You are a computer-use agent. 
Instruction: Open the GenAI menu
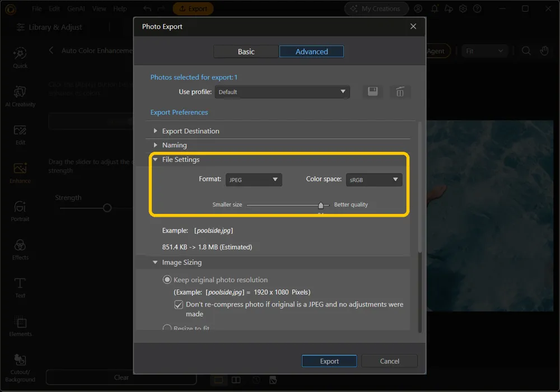coord(76,8)
